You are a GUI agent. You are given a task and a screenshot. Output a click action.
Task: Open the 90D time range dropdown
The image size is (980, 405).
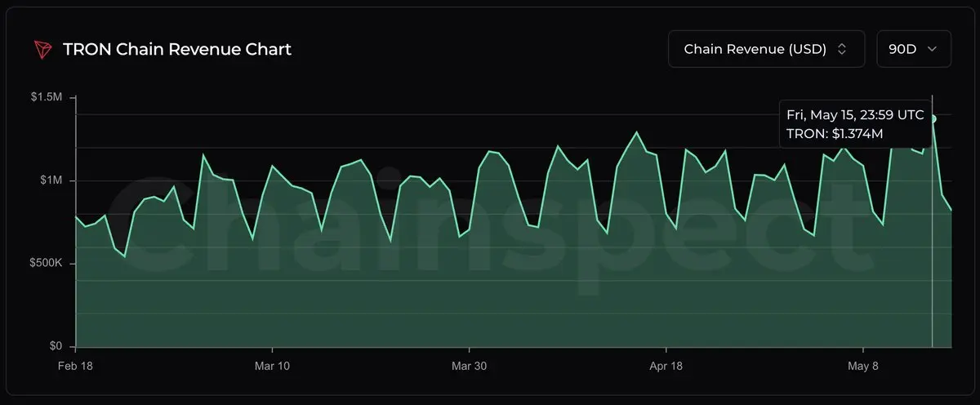[913, 49]
